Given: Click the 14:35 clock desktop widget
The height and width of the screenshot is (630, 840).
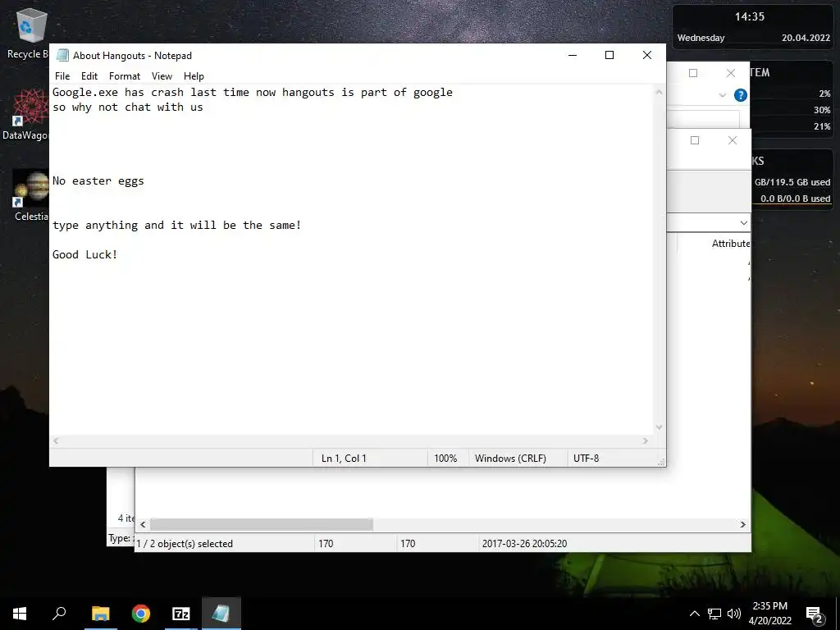Looking at the screenshot, I should pos(750,16).
